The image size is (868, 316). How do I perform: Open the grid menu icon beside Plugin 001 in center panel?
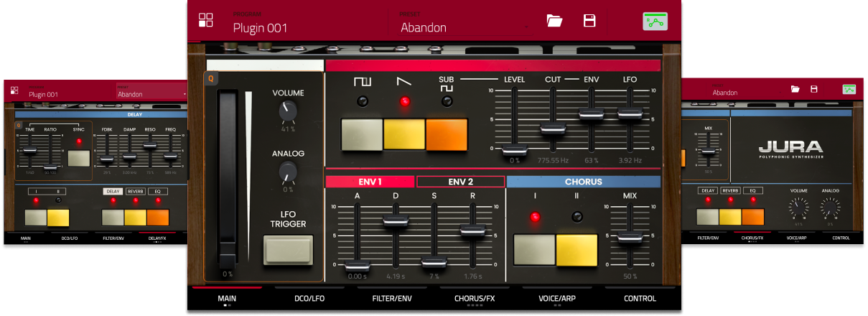click(206, 20)
